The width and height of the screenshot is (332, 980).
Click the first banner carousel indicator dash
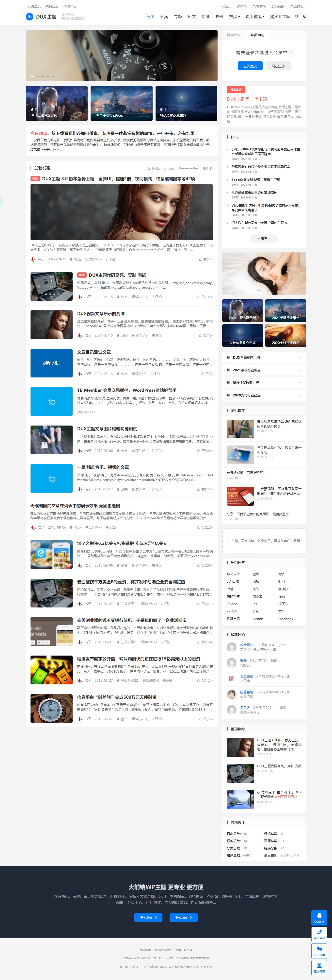(32, 77)
